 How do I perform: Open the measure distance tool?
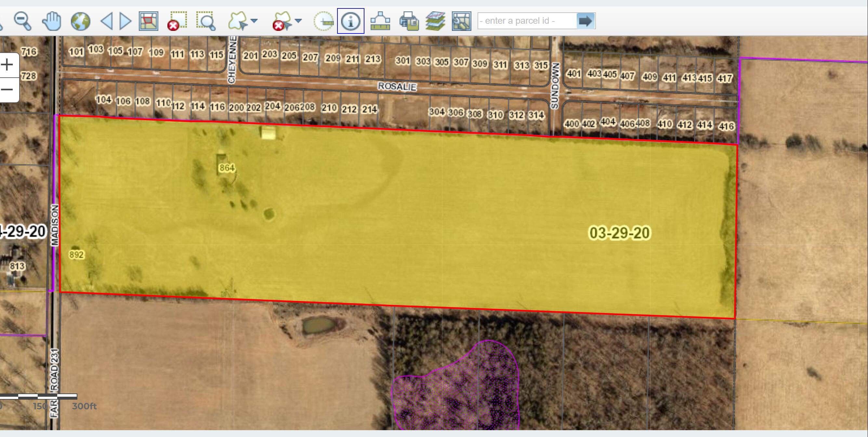(x=380, y=21)
